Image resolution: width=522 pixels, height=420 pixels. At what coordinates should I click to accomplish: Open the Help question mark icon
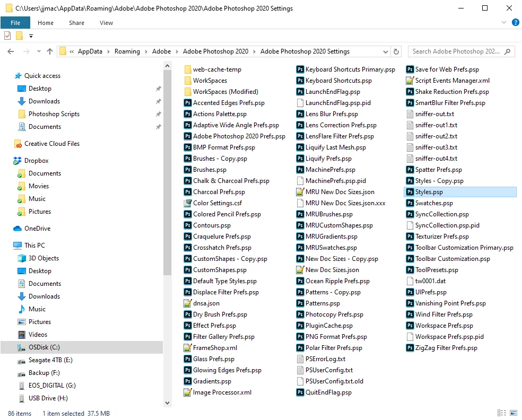(x=515, y=22)
